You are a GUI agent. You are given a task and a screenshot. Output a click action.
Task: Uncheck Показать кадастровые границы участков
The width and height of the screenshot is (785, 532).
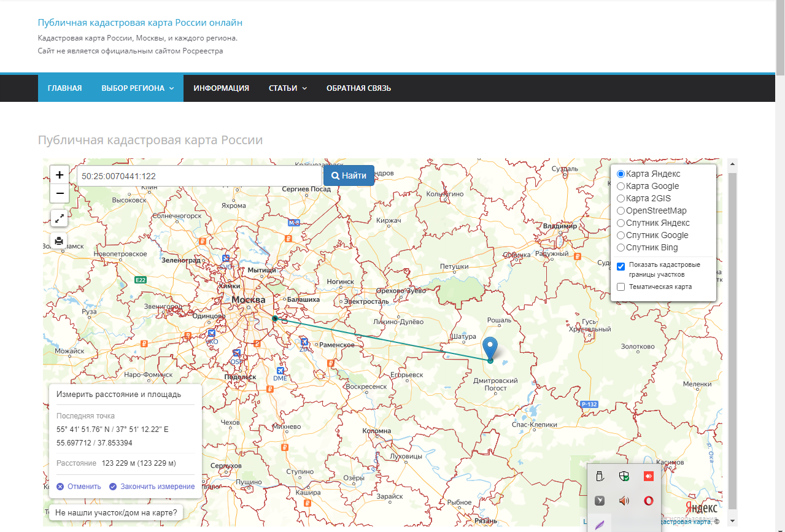pyautogui.click(x=621, y=266)
